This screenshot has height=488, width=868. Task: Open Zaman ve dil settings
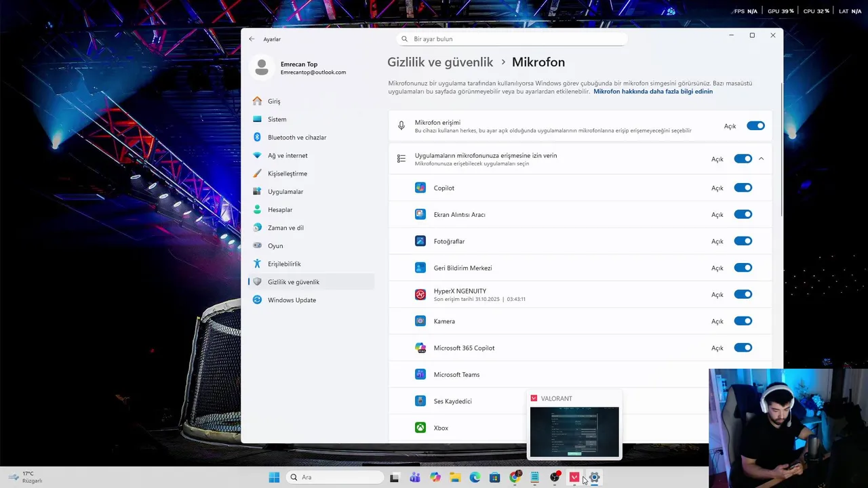[311, 228]
